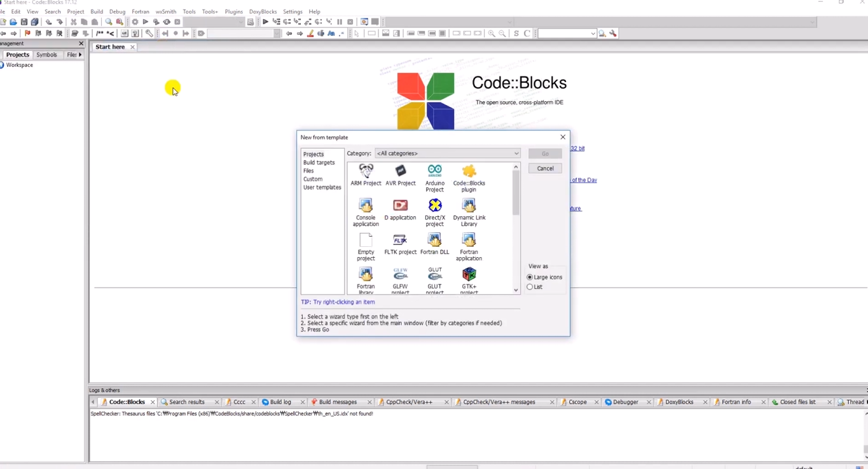Select User templates in wizard list
The image size is (868, 469).
click(322, 188)
